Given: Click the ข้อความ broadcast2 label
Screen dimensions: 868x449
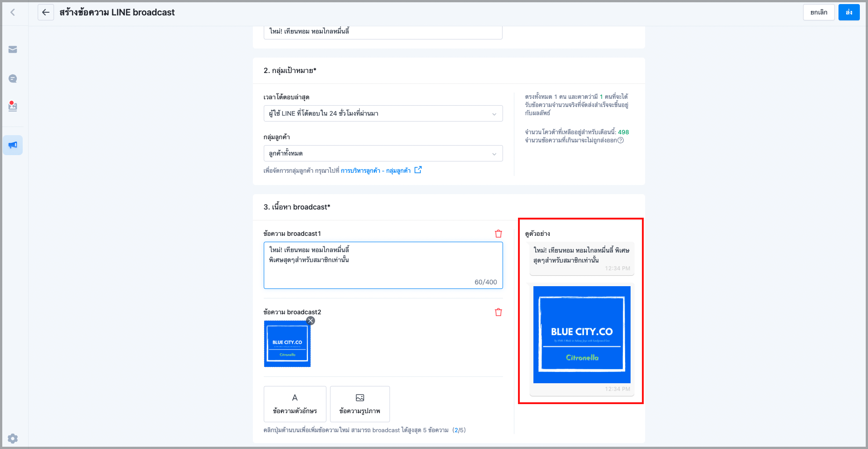Looking at the screenshot, I should coord(292,312).
